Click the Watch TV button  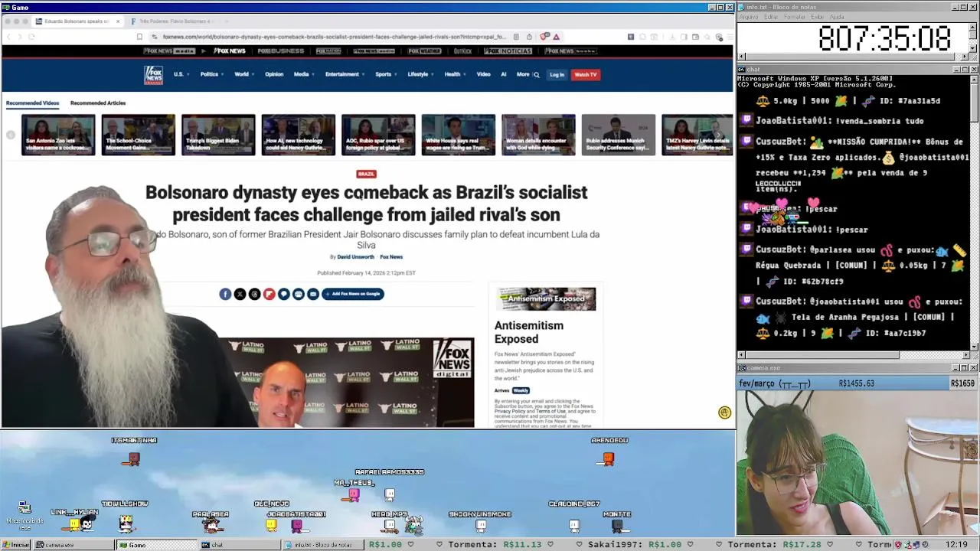point(586,75)
